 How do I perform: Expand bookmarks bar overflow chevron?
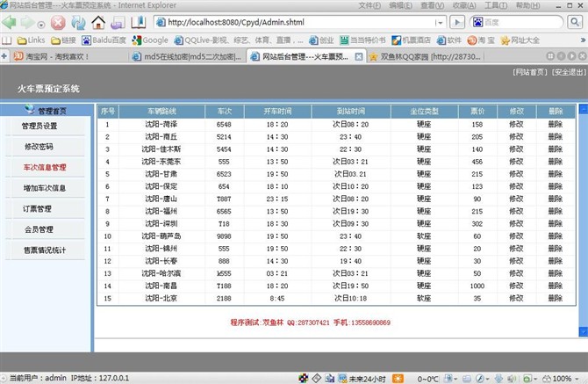coord(583,40)
